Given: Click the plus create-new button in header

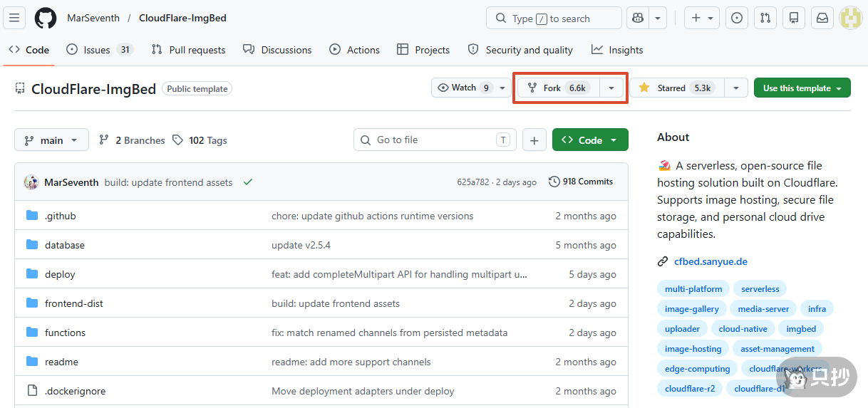Looking at the screenshot, I should click(x=702, y=18).
